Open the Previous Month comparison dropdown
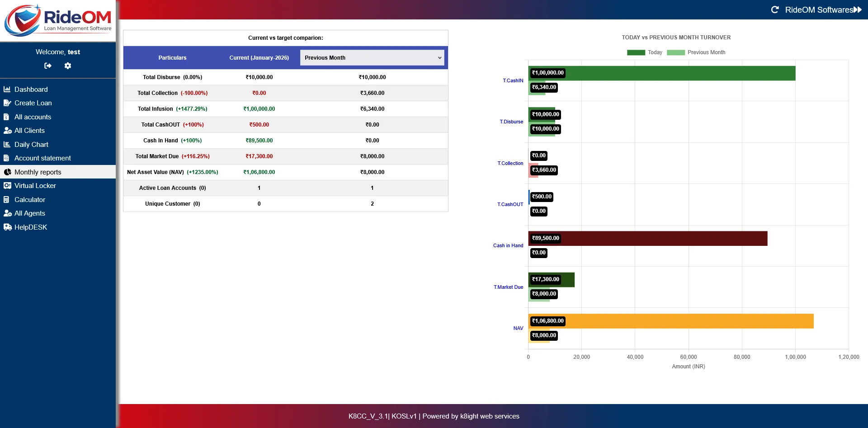 point(372,57)
